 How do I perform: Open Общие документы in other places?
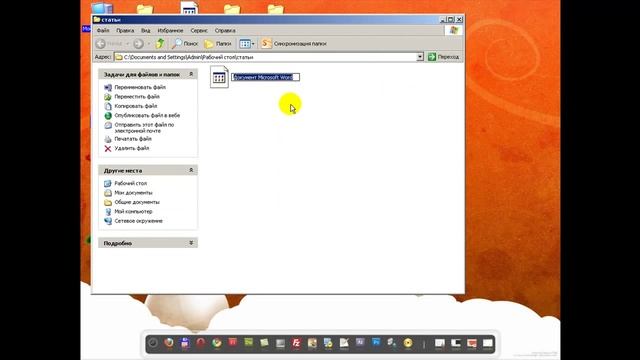(x=137, y=202)
